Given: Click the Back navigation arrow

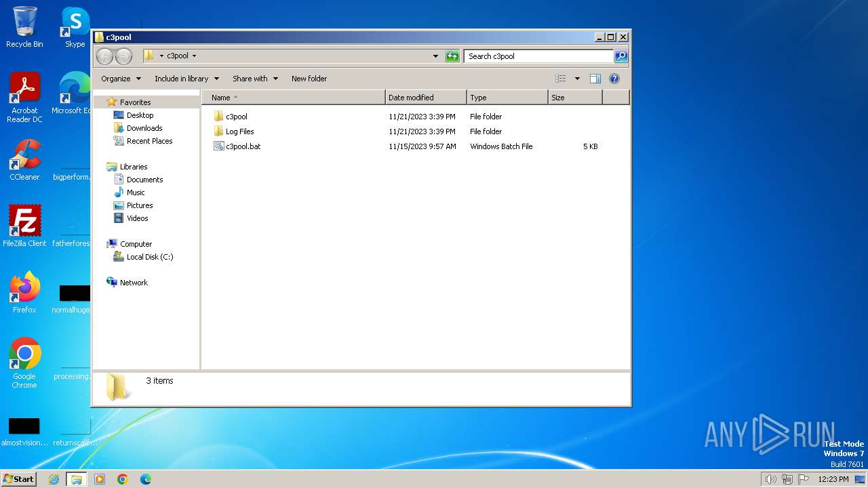Looking at the screenshot, I should tap(104, 56).
